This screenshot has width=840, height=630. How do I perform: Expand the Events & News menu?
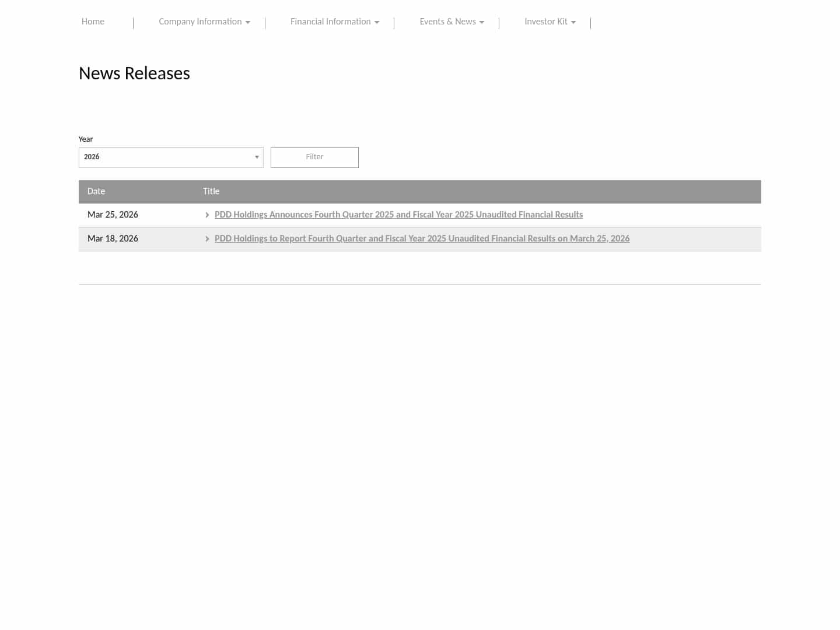[x=447, y=22]
